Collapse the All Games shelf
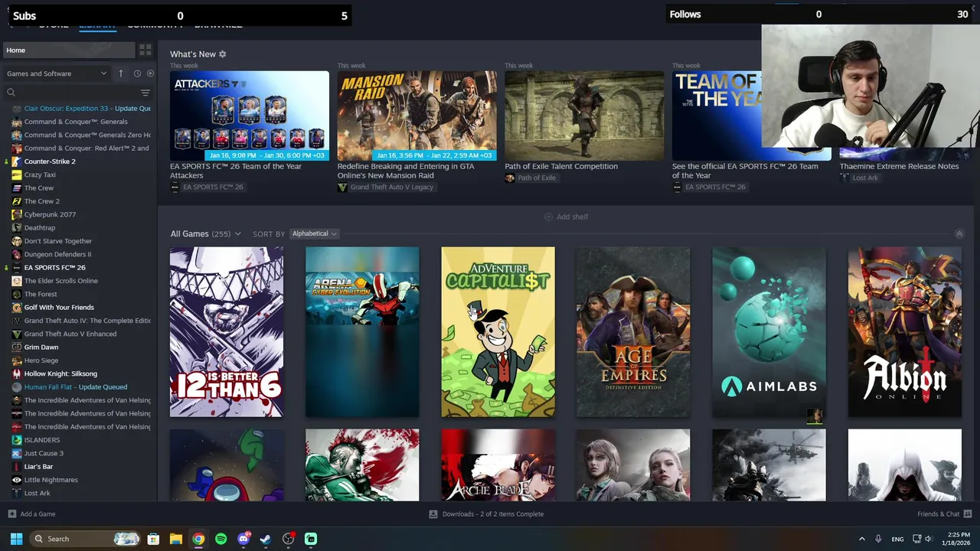This screenshot has width=980, height=551. 959,233
